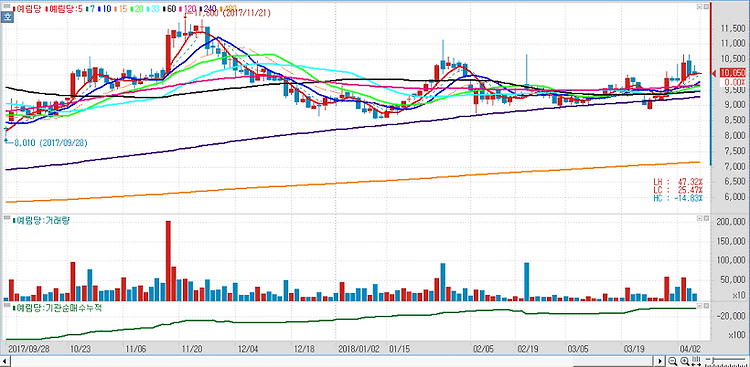Click the 11,500 price axis label
The image size is (750, 367).
(733, 28)
